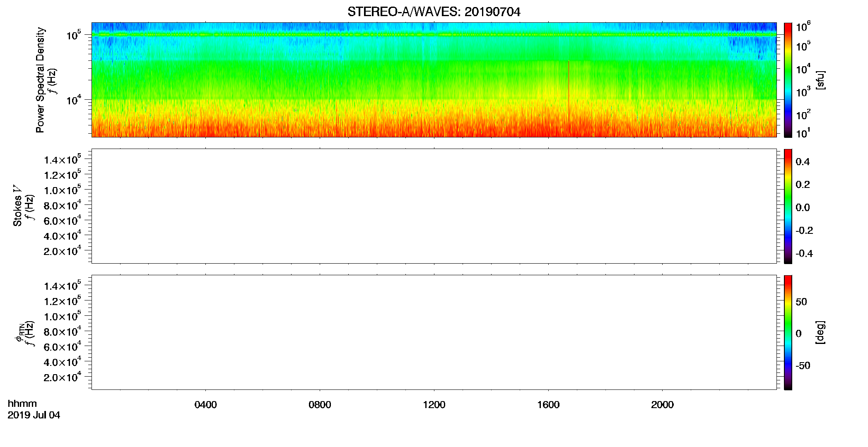Click the φ RTN axis label
Screen dimensions: 868x447
(19, 332)
